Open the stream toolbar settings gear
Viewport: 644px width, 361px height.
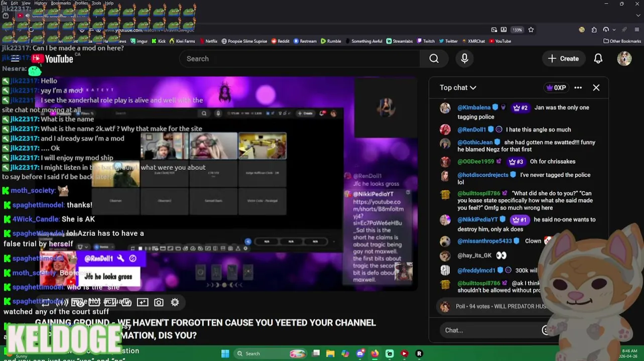pyautogui.click(x=175, y=302)
